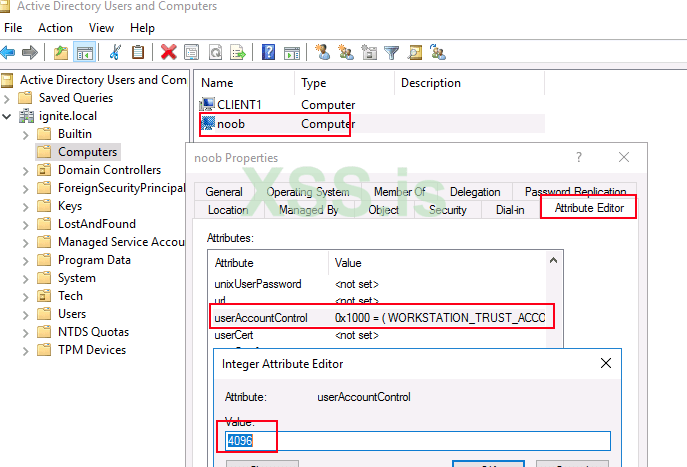Click the Cut scissors icon
This screenshot has width=687, height=467.
(115, 53)
